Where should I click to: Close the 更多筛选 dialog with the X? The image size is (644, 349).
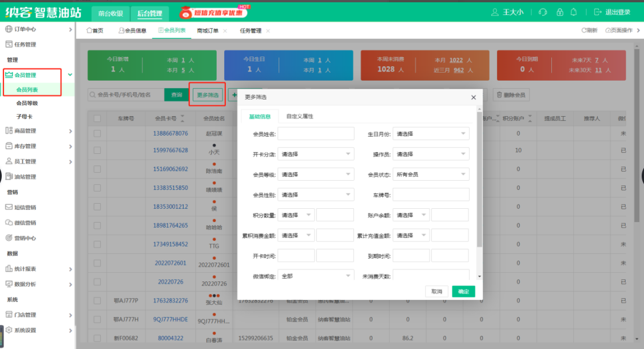[474, 97]
